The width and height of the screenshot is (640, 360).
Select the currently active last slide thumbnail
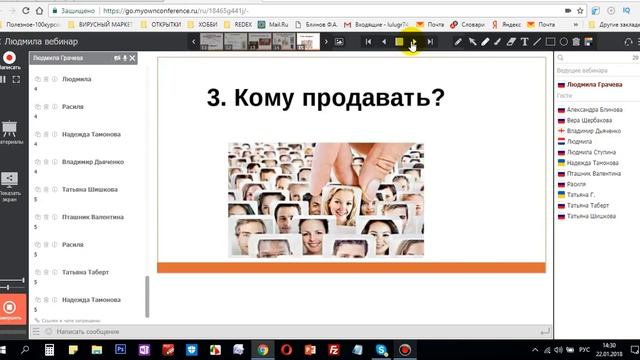click(308, 42)
